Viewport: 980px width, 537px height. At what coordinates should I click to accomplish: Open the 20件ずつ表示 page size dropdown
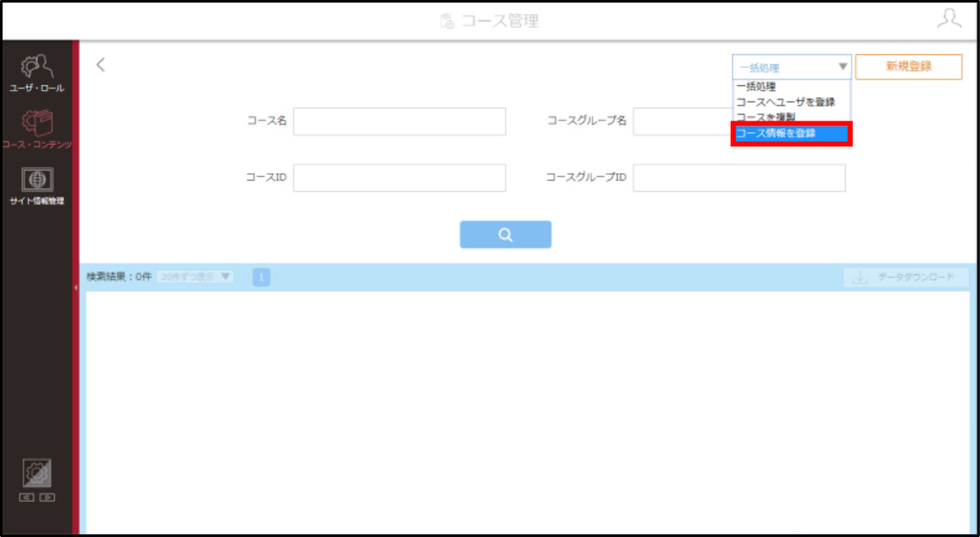(195, 276)
